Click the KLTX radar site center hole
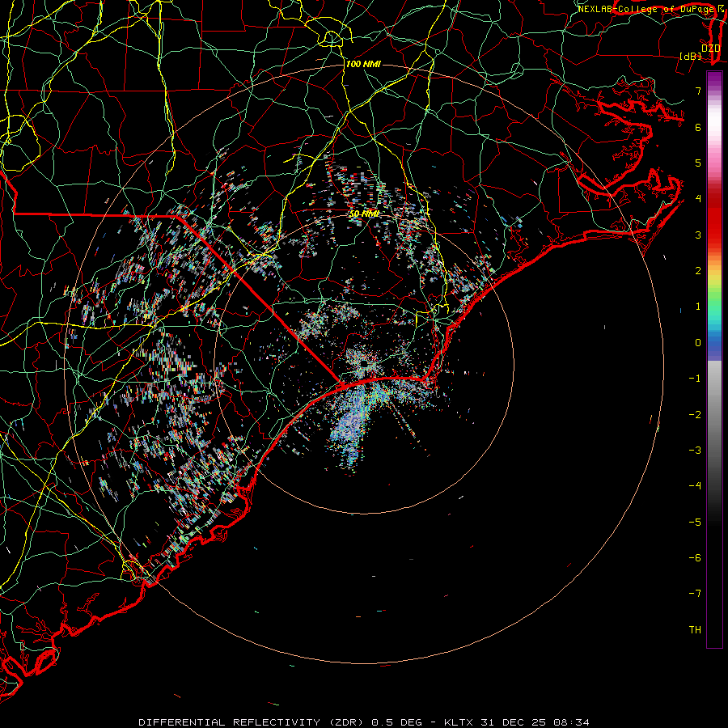 pyautogui.click(x=364, y=364)
